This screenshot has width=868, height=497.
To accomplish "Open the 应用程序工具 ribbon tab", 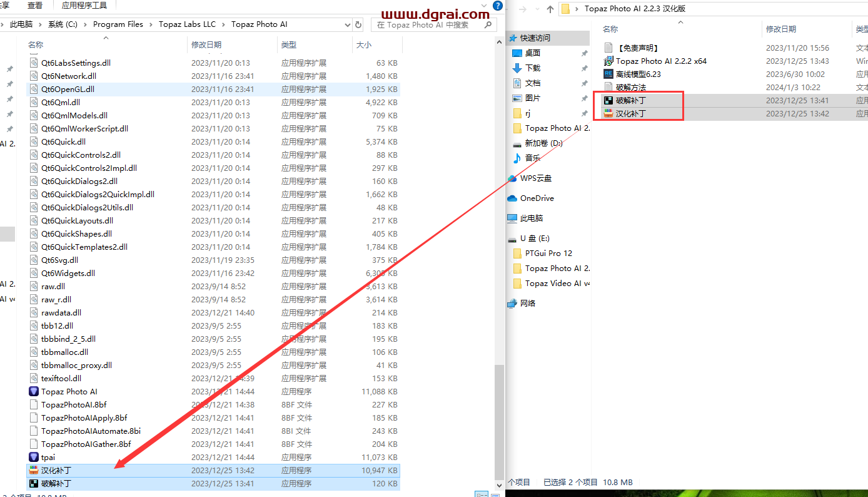I will [x=84, y=6].
